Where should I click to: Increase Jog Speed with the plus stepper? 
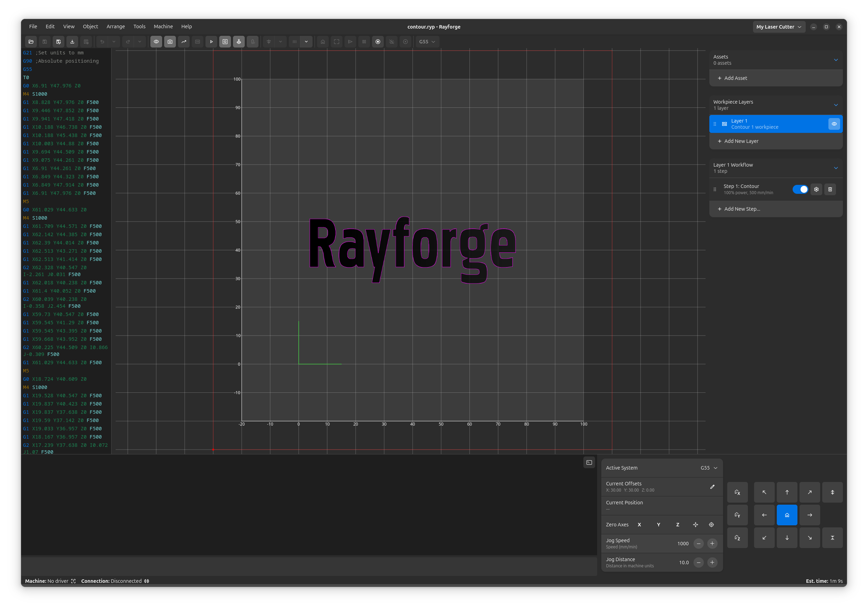click(x=712, y=544)
